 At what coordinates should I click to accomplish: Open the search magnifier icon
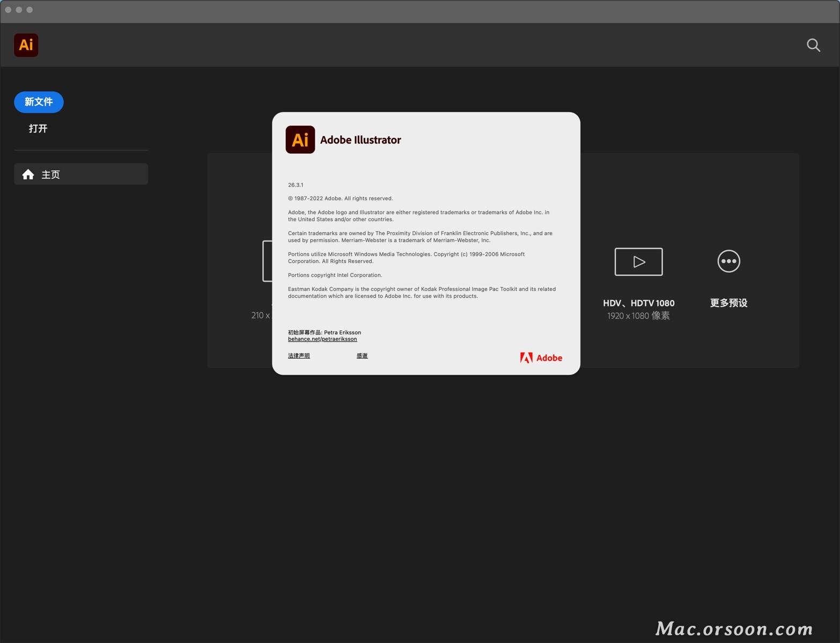pos(813,45)
